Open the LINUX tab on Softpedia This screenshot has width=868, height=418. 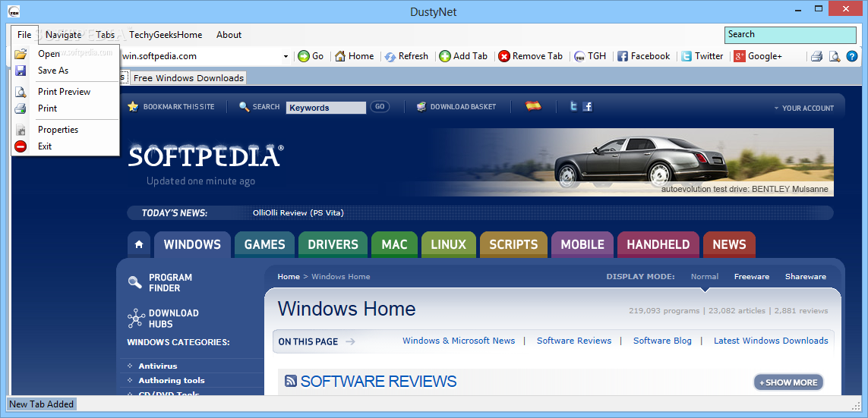(448, 244)
